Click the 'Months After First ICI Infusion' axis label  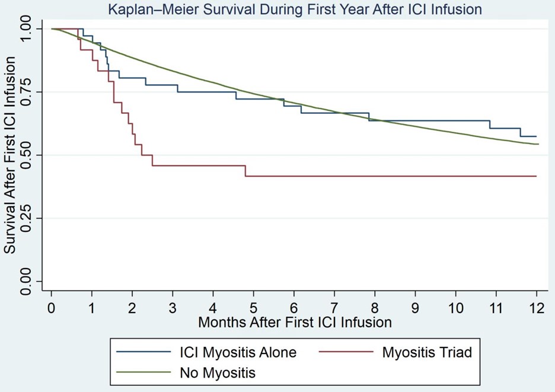[x=295, y=323]
